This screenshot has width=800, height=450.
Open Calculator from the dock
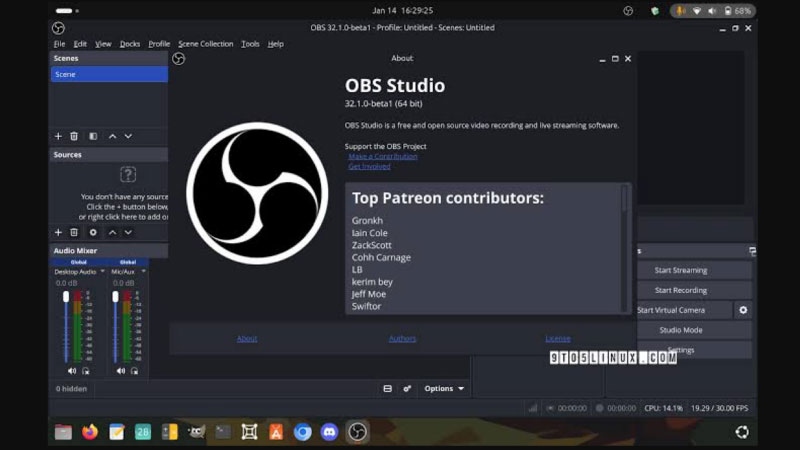(x=169, y=432)
